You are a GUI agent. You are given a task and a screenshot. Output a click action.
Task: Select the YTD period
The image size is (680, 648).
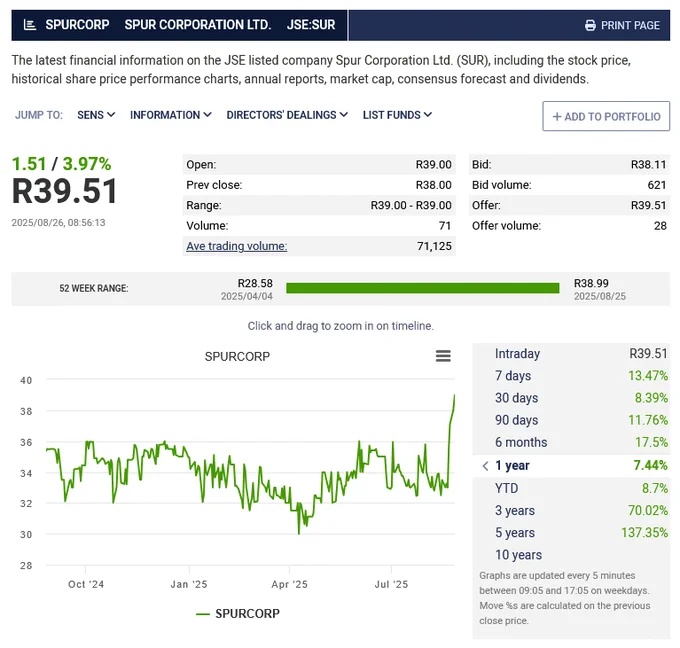[571, 488]
